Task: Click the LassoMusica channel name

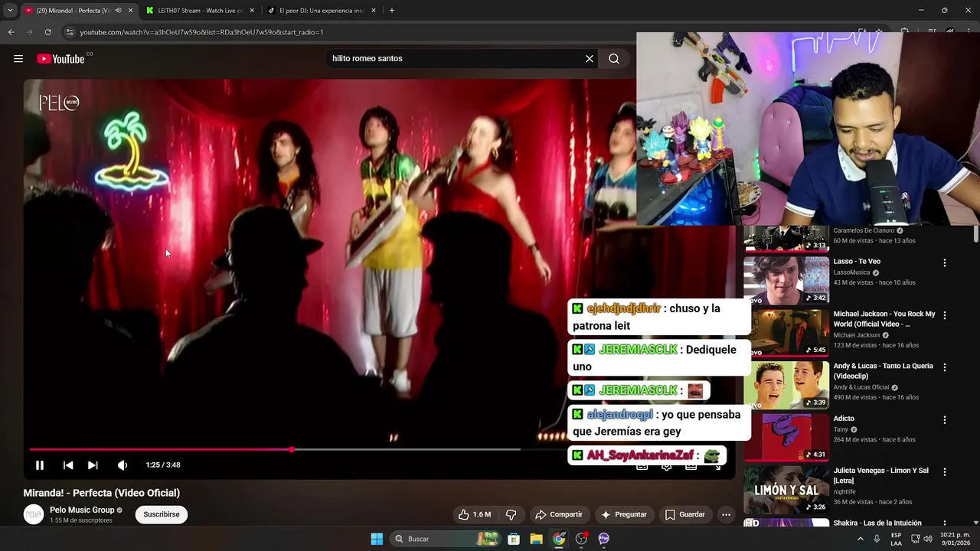Action: (851, 272)
